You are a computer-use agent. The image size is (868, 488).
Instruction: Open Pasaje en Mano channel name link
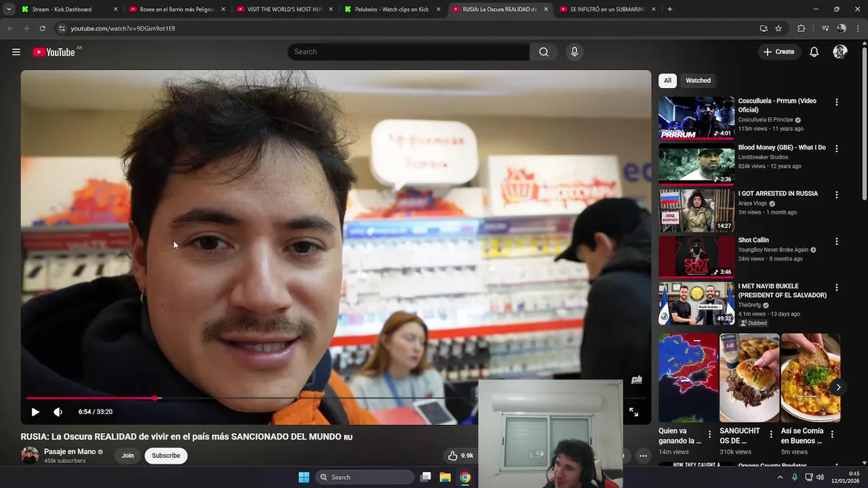(x=70, y=452)
